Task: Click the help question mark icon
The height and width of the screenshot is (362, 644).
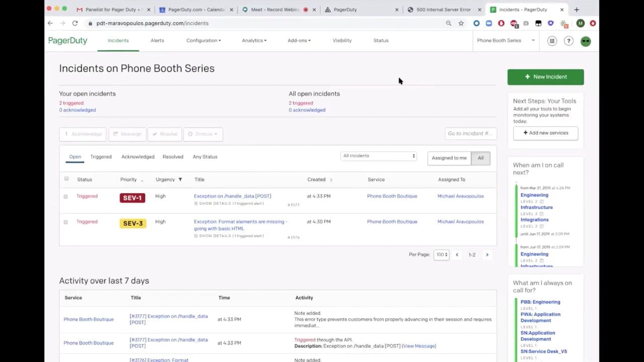Action: (569, 41)
